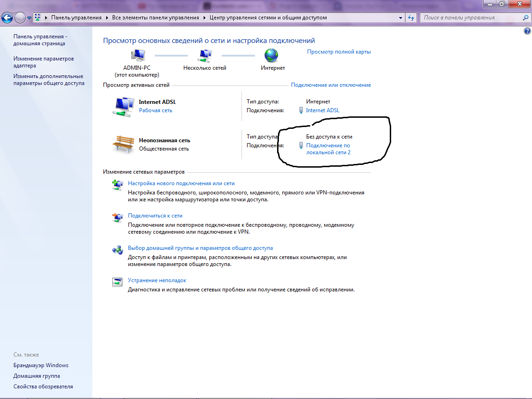Open Выбор домашней группы и параметров link
The height and width of the screenshot is (399, 532).
click(x=200, y=248)
